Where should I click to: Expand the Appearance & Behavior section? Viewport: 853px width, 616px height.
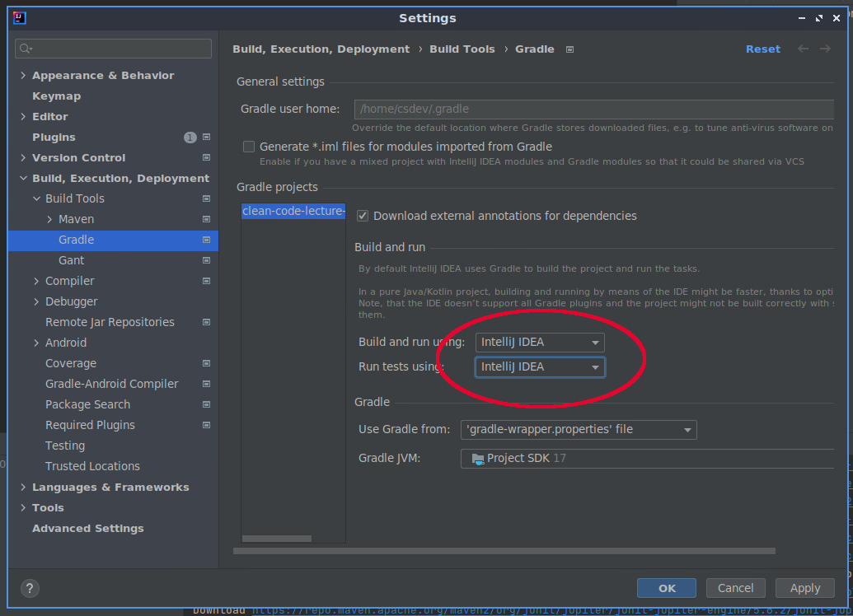pos(23,76)
